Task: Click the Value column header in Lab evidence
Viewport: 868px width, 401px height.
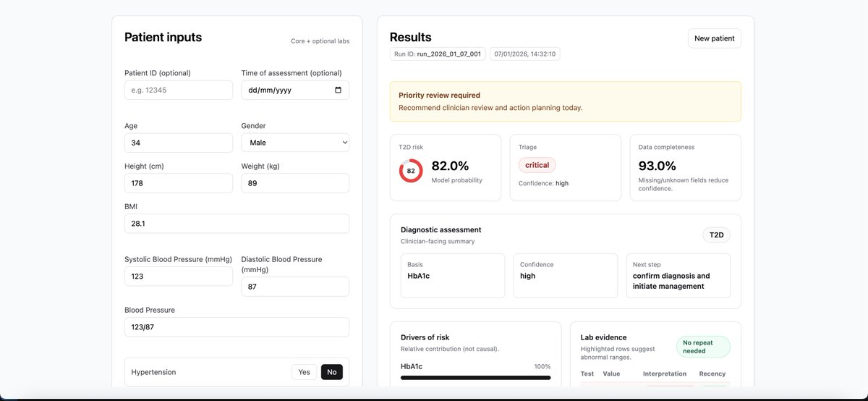Action: [x=611, y=374]
